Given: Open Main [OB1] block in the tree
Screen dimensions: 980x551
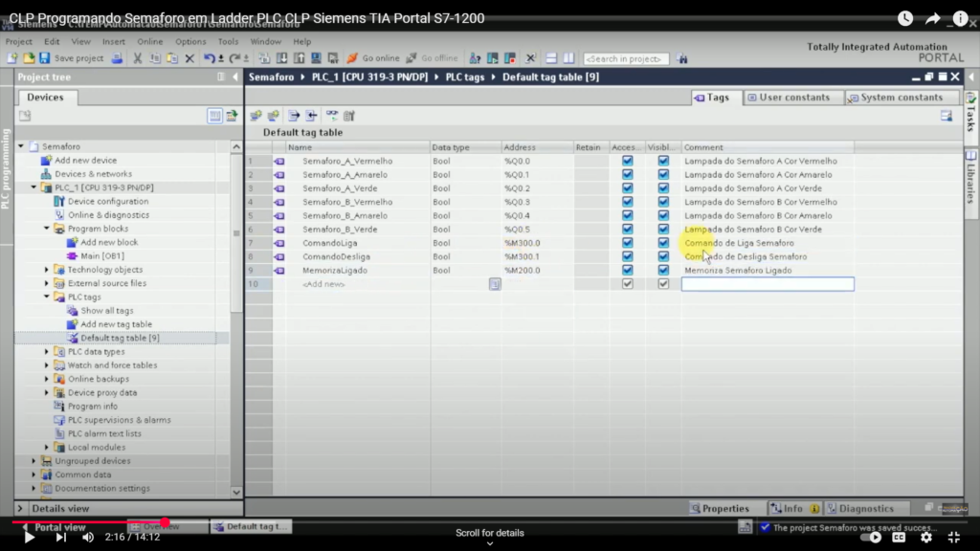Looking at the screenshot, I should [x=101, y=256].
